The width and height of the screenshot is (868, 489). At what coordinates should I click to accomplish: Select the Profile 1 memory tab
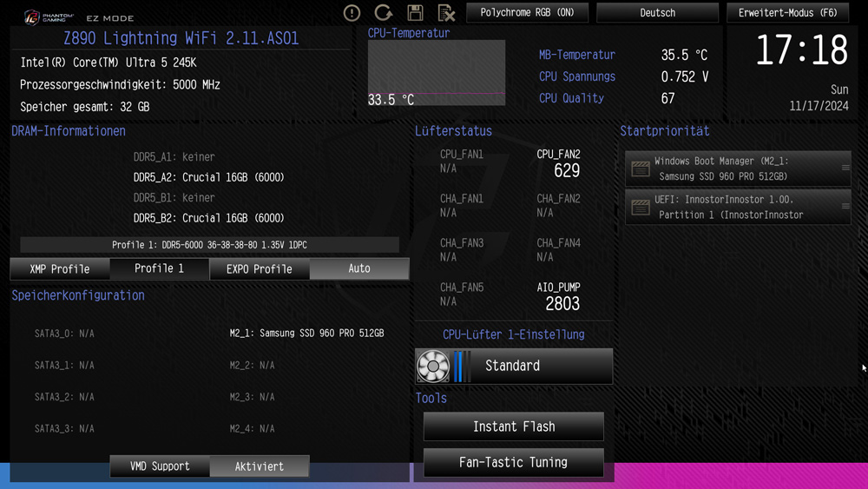pyautogui.click(x=160, y=268)
